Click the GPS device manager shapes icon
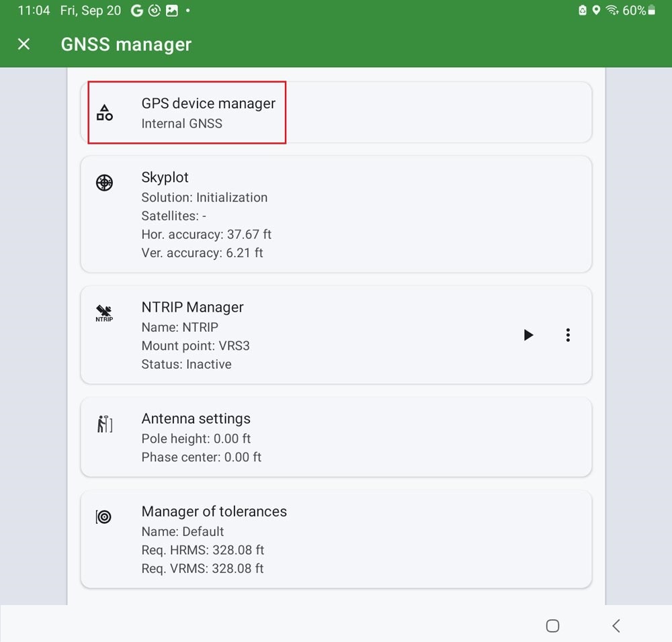The width and height of the screenshot is (672, 642). pyautogui.click(x=104, y=112)
